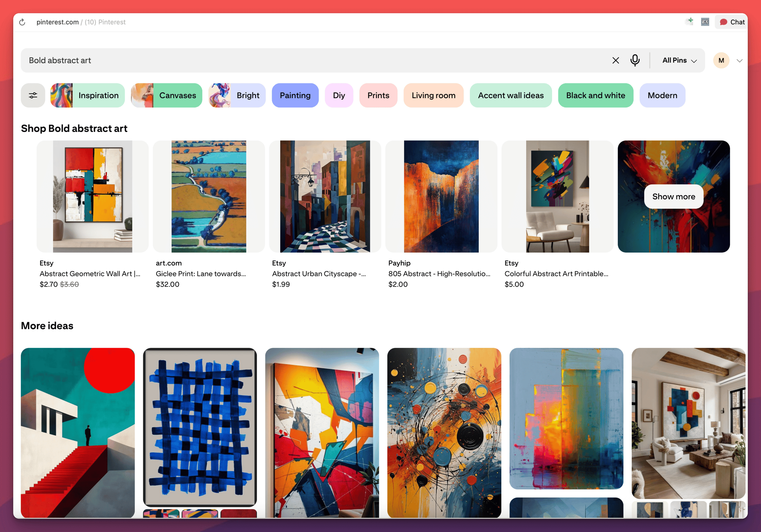Click the page reload icon
Screen dimensions: 761x532
pyautogui.click(x=22, y=22)
